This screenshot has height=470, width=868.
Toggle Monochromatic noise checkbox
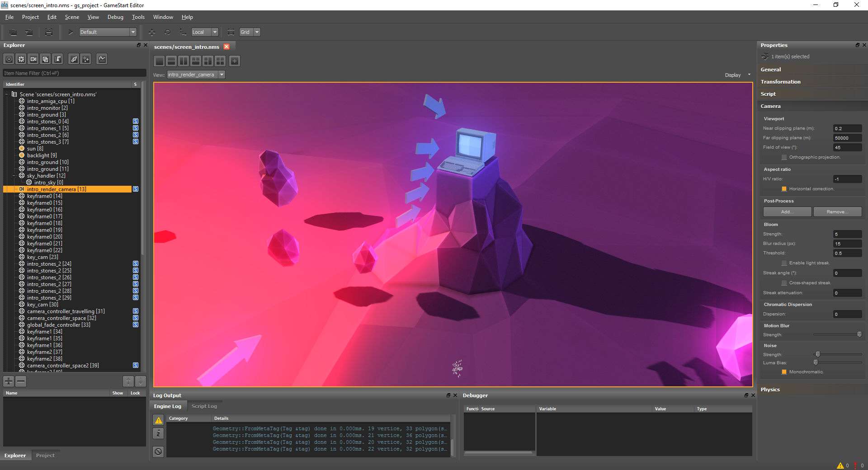coord(784,372)
